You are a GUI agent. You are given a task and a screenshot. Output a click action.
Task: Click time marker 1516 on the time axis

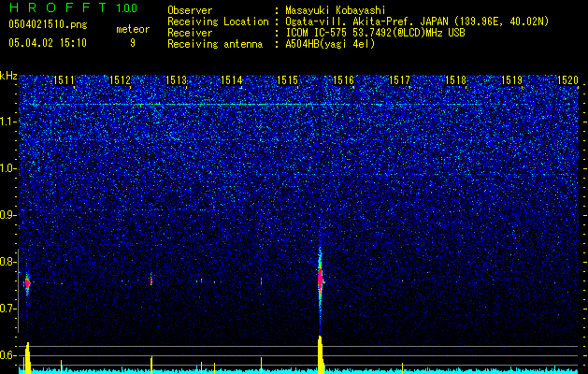(x=343, y=80)
